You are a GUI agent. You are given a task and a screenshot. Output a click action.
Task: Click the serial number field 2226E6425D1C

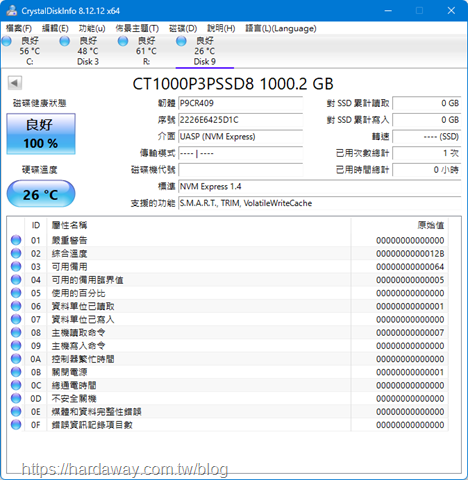[x=241, y=120]
